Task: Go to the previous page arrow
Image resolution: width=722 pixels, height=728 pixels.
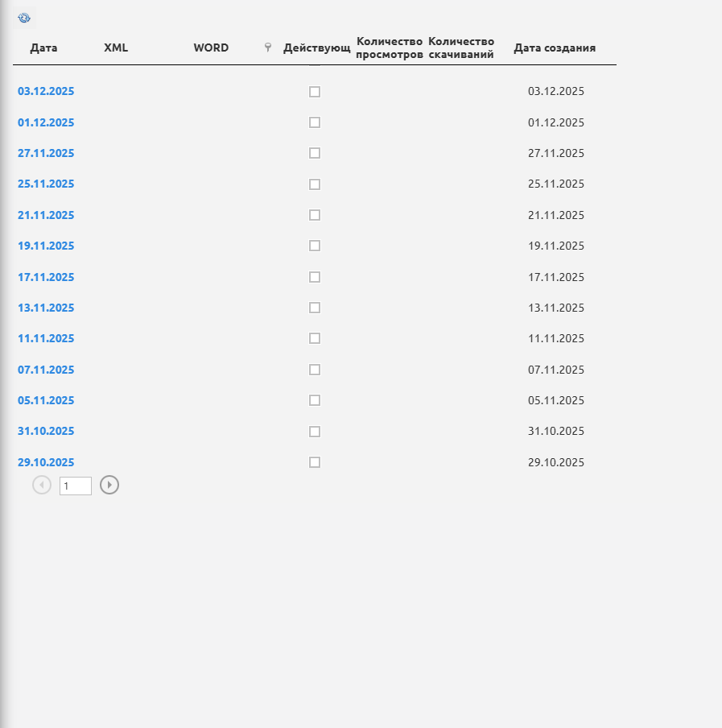Action: pyautogui.click(x=42, y=485)
